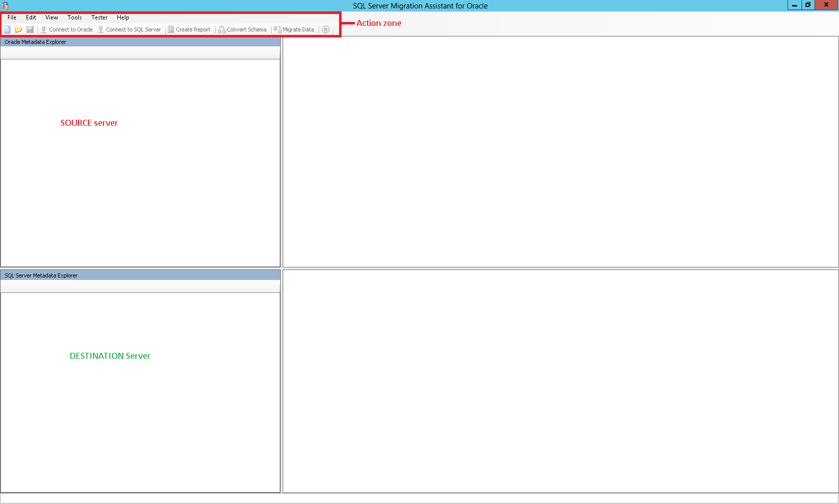Click the application icon in the title bar
This screenshot has height=504, width=839.
point(5,5)
